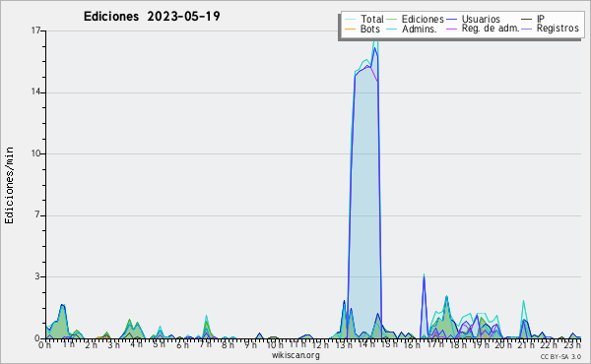Viewport: 591px width, 364px height.
Task: Click the narrow blue spike after 16 h
Action: 424,307
